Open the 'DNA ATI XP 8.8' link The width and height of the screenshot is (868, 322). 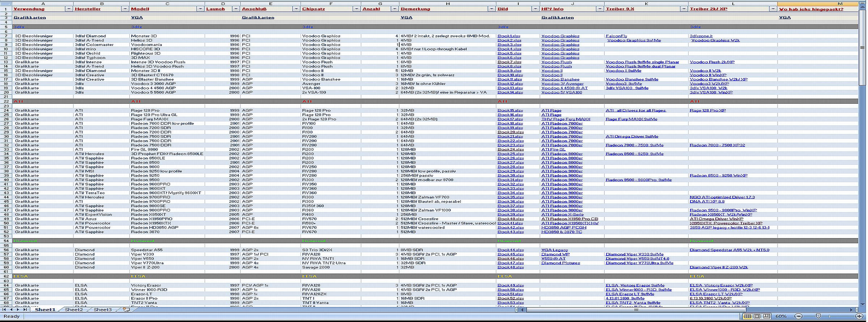(x=707, y=202)
